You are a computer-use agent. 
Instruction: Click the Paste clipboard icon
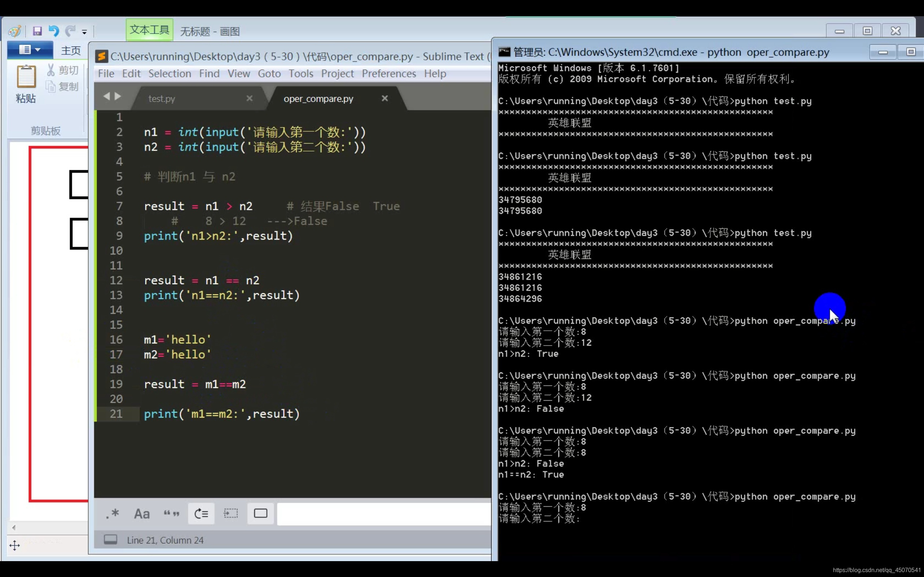(26, 78)
